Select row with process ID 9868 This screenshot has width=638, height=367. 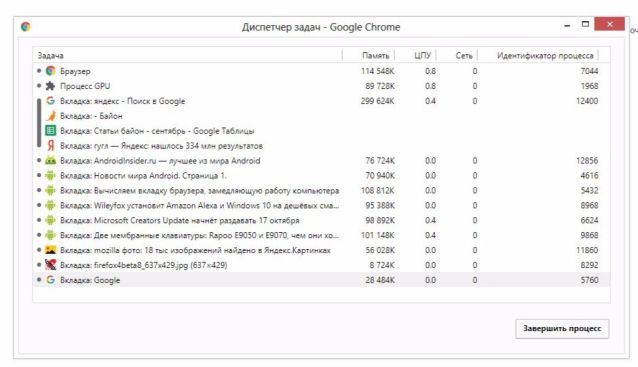click(x=321, y=235)
